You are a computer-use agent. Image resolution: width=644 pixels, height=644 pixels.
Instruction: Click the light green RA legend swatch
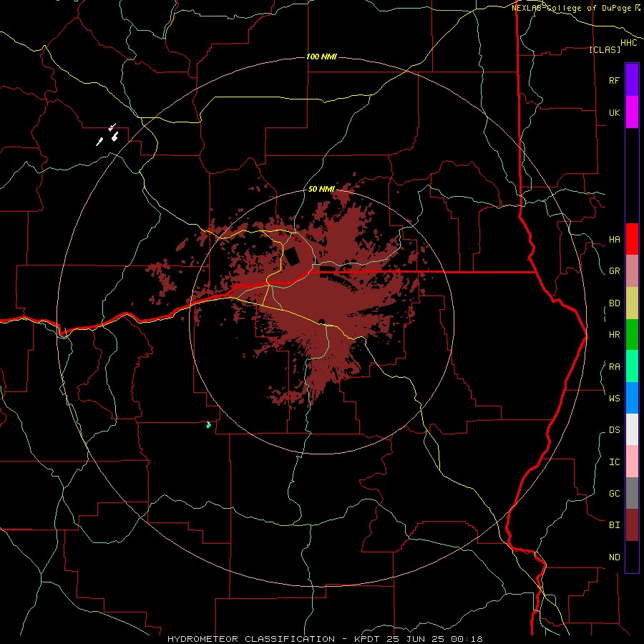pos(632,366)
